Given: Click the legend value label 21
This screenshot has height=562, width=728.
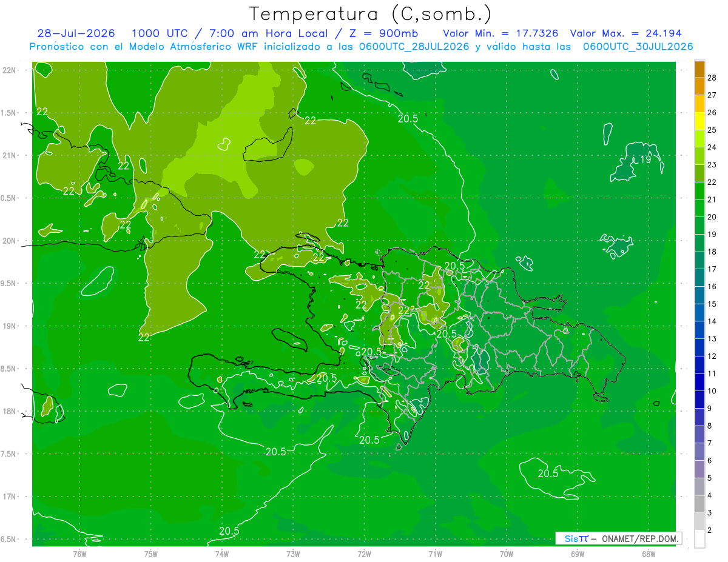Looking at the screenshot, I should point(712,199).
